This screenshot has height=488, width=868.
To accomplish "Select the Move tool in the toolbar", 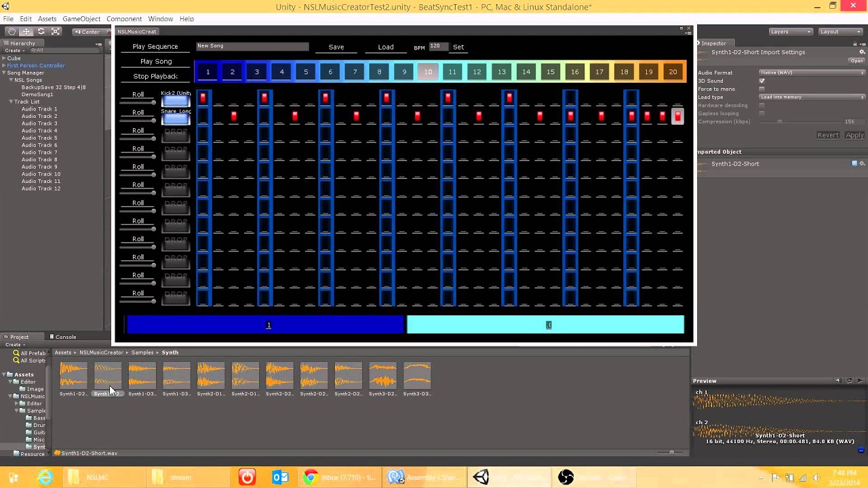I will coord(26,31).
